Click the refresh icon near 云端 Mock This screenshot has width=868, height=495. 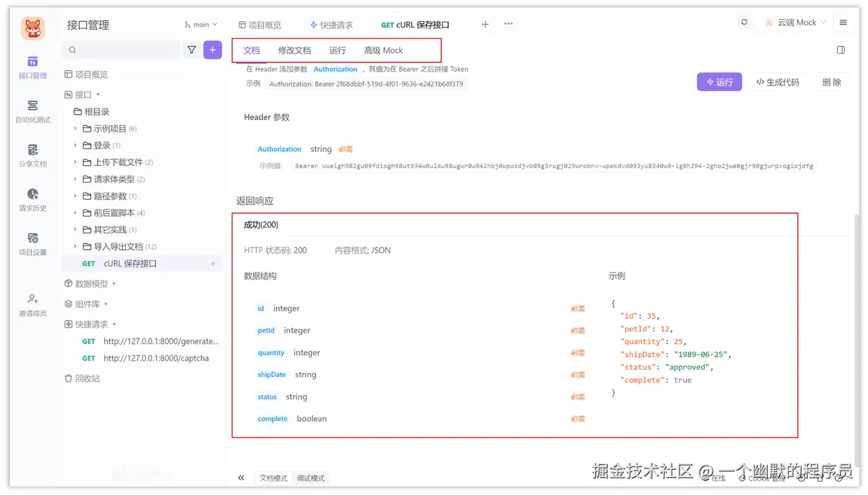744,22
